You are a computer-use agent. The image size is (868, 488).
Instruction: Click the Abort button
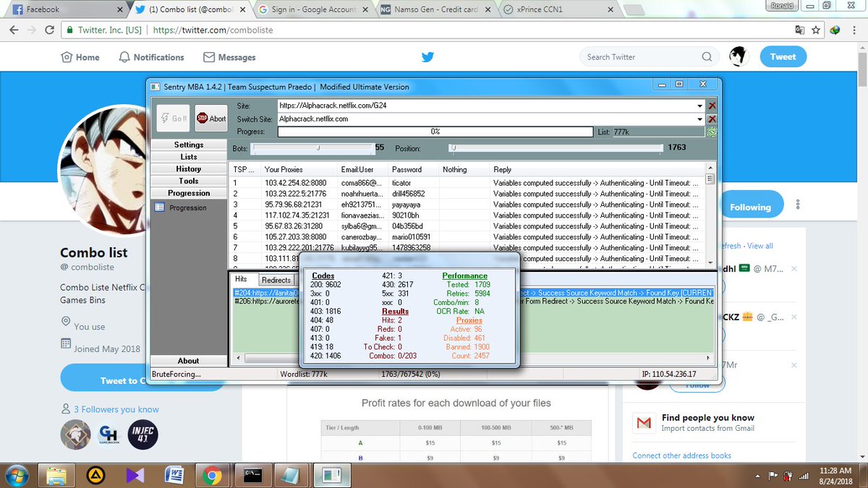[x=211, y=119]
